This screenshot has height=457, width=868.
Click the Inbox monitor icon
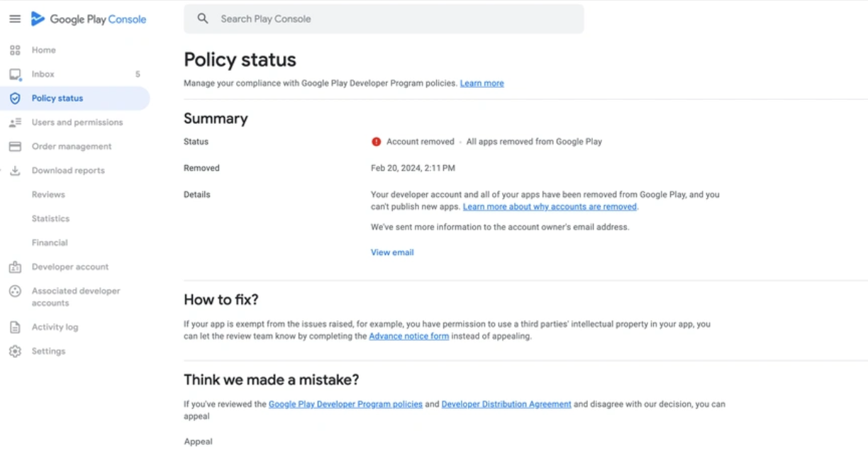tap(15, 74)
